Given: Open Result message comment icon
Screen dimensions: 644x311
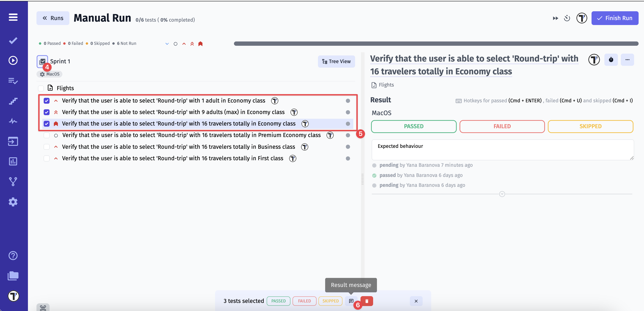Looking at the screenshot, I should coord(351,301).
